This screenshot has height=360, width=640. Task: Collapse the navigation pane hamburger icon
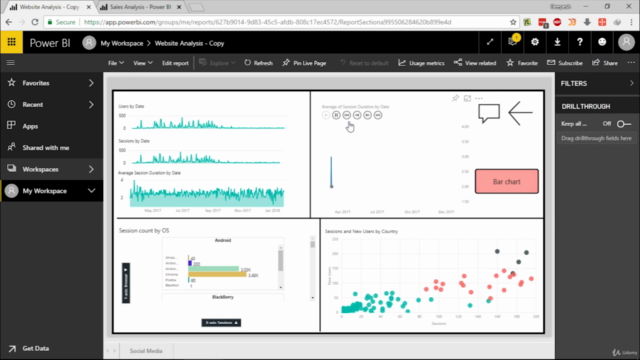[11, 62]
